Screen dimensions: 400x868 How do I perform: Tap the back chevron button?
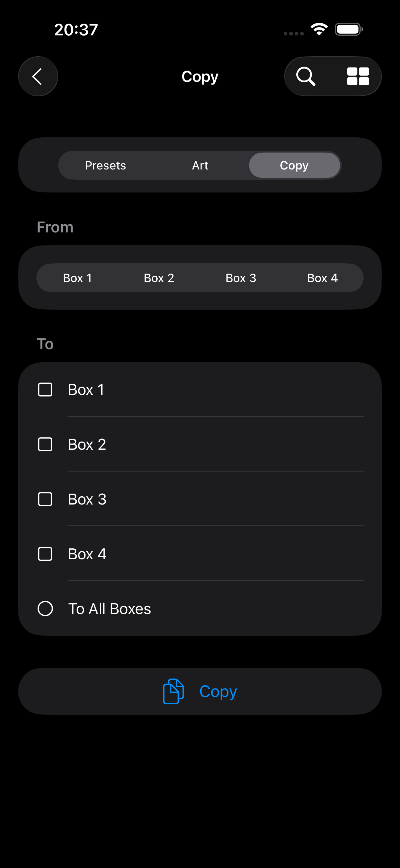[x=38, y=77]
